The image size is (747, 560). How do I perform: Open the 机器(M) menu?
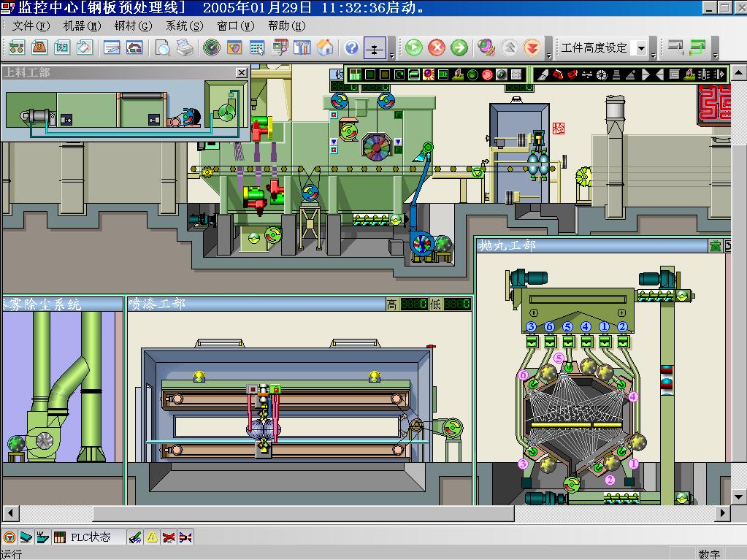pyautogui.click(x=82, y=26)
